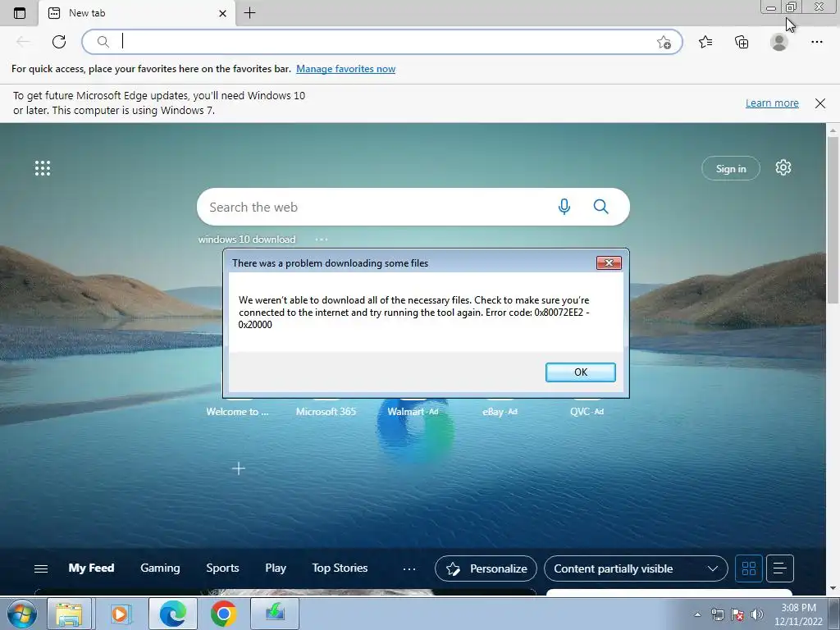Close the error dialog with red X
Viewport: 840px width, 630px height.
click(609, 263)
